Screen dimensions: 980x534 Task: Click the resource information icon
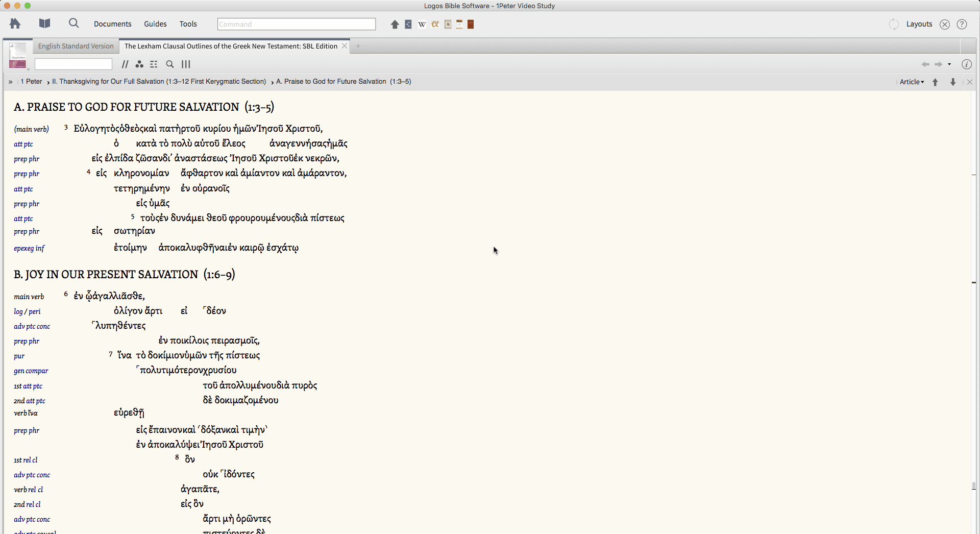click(x=966, y=64)
